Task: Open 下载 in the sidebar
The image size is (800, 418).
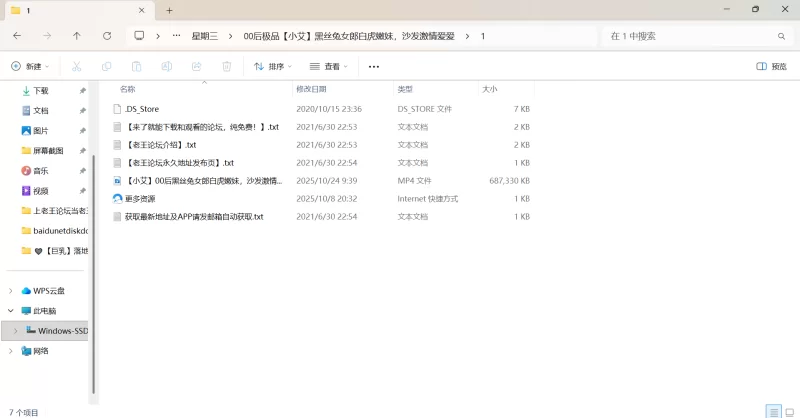Action: click(x=41, y=91)
